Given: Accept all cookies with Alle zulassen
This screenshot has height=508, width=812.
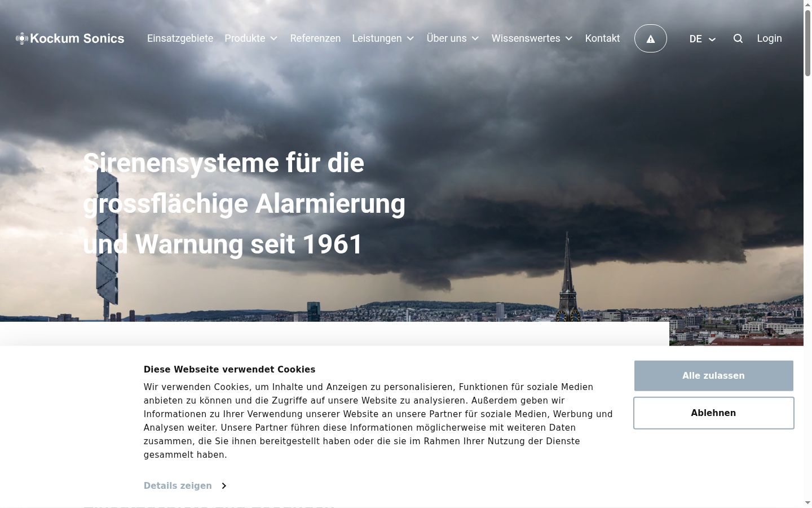Looking at the screenshot, I should (x=713, y=376).
